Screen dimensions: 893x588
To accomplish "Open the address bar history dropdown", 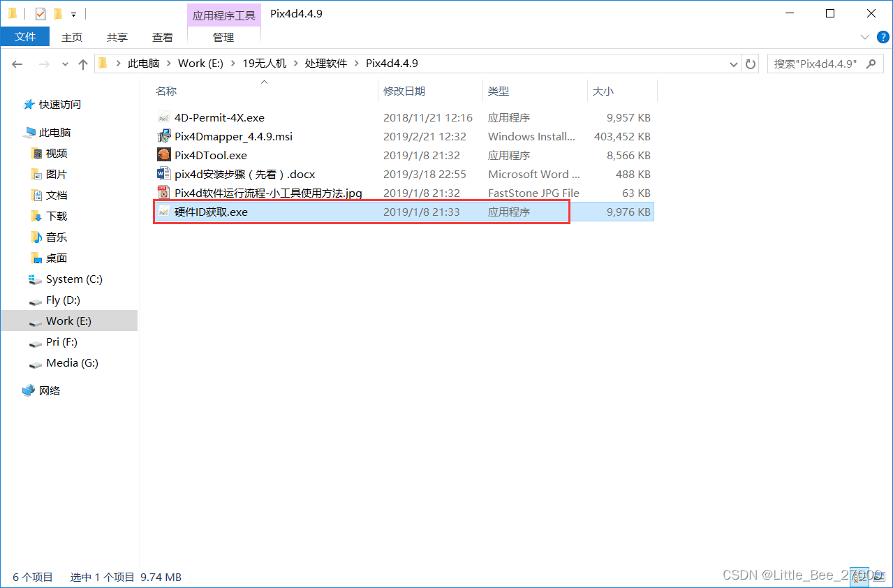I will [734, 64].
